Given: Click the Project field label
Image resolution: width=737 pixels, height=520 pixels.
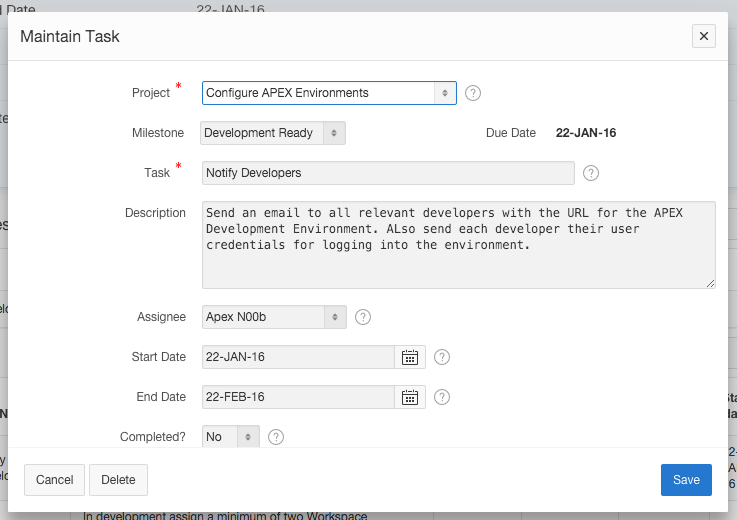Looking at the screenshot, I should 150,93.
